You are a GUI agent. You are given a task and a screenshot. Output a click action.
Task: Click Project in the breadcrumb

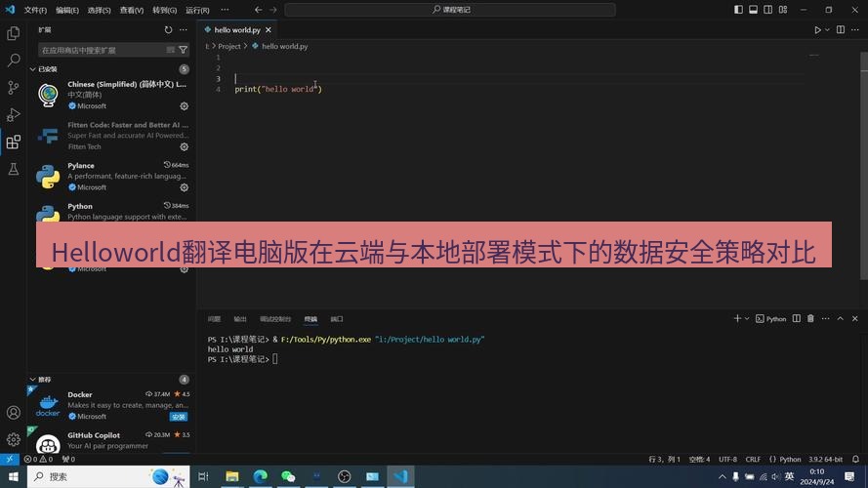click(x=229, y=47)
